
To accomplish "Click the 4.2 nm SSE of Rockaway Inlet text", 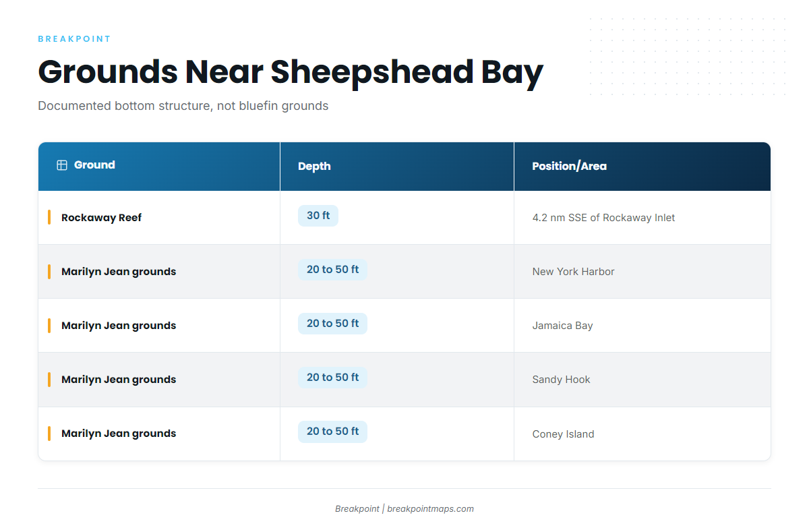I will [x=603, y=218].
